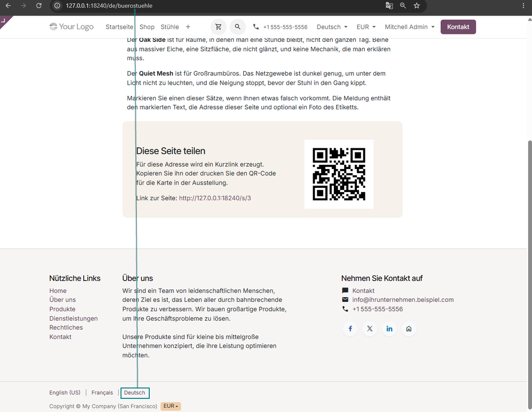The height and width of the screenshot is (412, 532).
Task: Open the shopping cart icon
Action: click(x=218, y=27)
